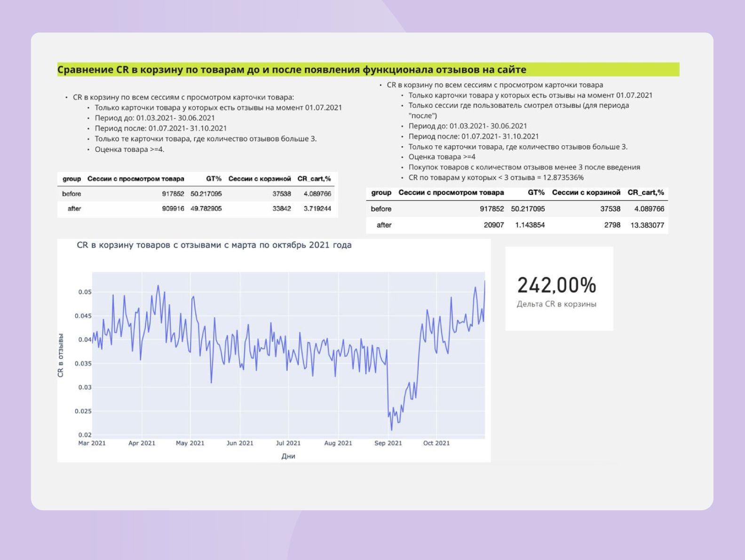Screen dimensions: 745x560
Task: Click the 'Дни' x-axis title
Action: coord(288,456)
